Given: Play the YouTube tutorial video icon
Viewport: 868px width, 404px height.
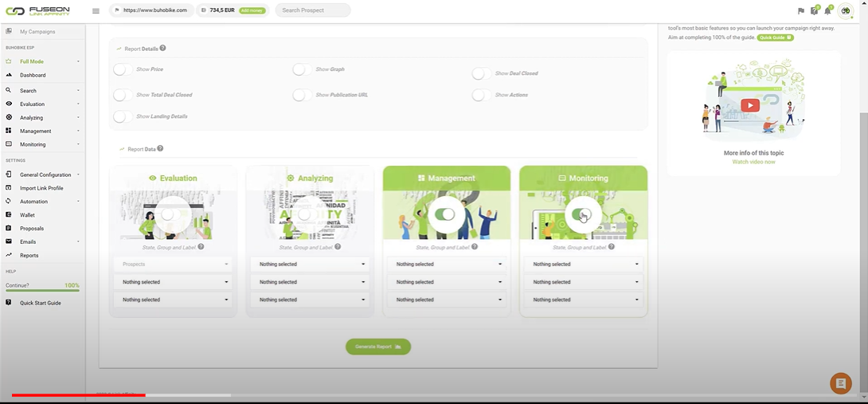Looking at the screenshot, I should coord(749,105).
